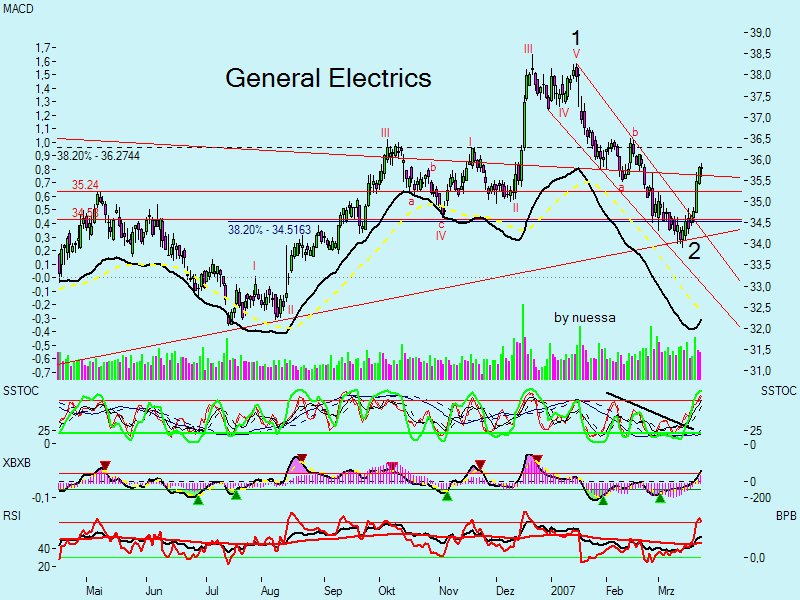Click the 'Feb' month on time axis
The height and width of the screenshot is (600, 800).
(614, 591)
